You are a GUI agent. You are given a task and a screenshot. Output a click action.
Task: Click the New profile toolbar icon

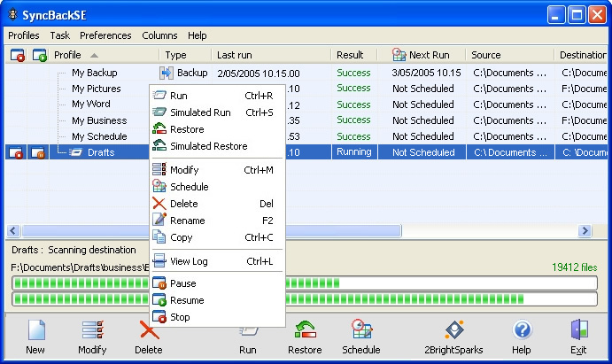[x=36, y=329]
